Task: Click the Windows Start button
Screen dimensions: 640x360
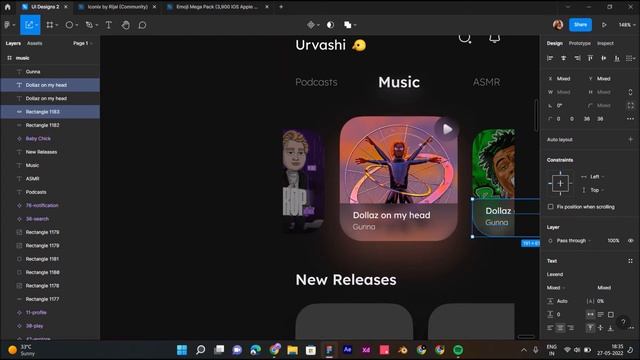Action: (x=182, y=350)
